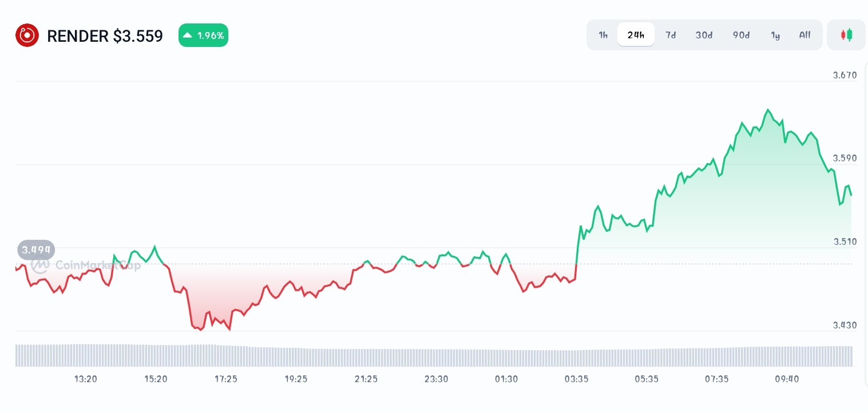Click the 13:20 time axis label
Screen dimensions: 868x412
[x=86, y=379]
